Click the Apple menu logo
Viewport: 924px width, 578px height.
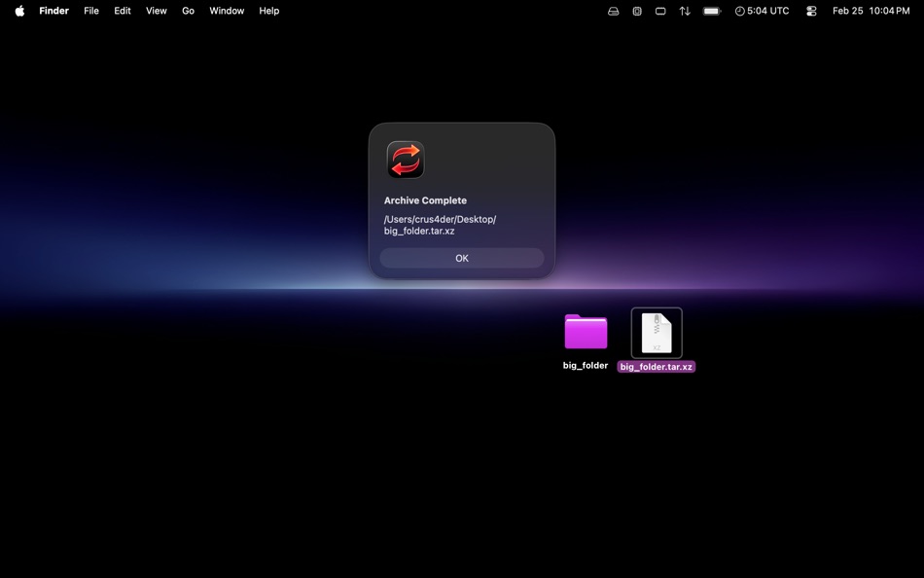click(18, 11)
